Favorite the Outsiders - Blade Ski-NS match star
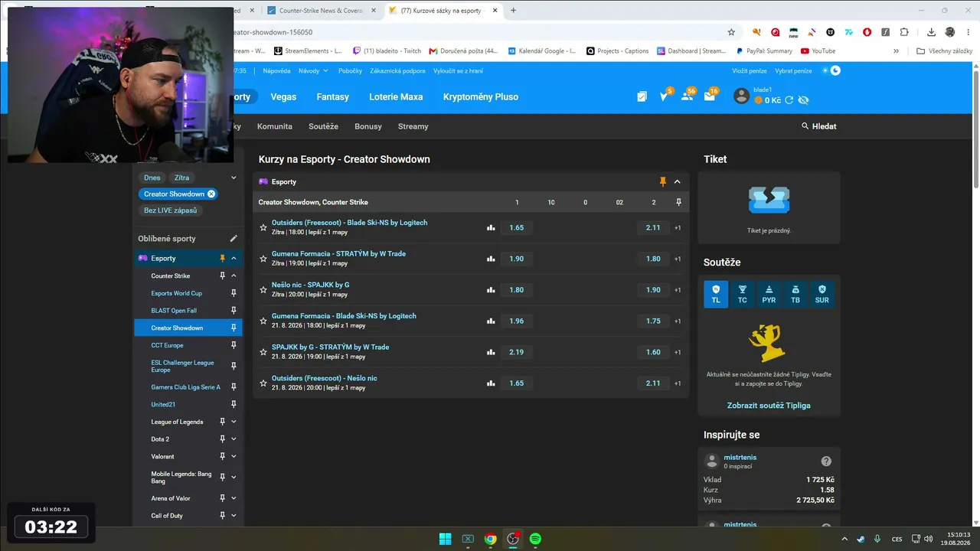This screenshot has height=551, width=980. click(263, 227)
